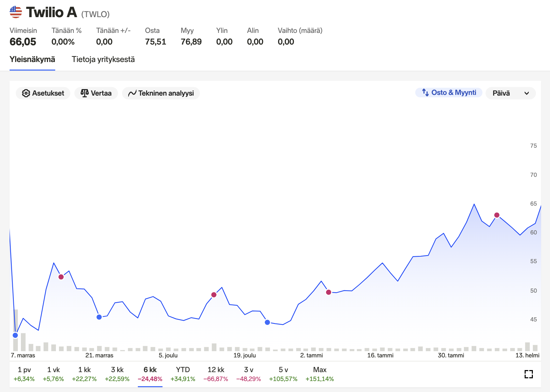Expand the Päivä interval dropdown
This screenshot has width=550, height=392.
[511, 93]
